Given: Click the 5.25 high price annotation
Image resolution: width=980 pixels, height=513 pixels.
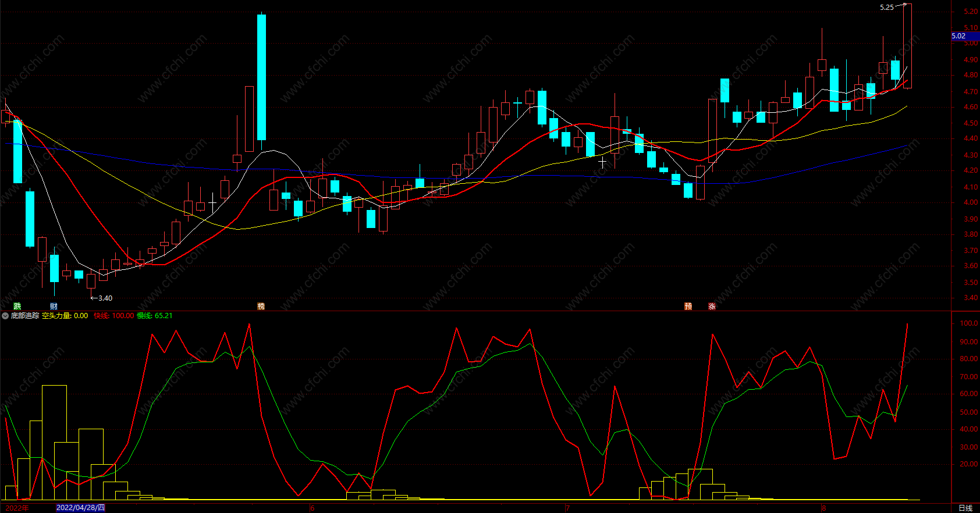Looking at the screenshot, I should coord(886,8).
